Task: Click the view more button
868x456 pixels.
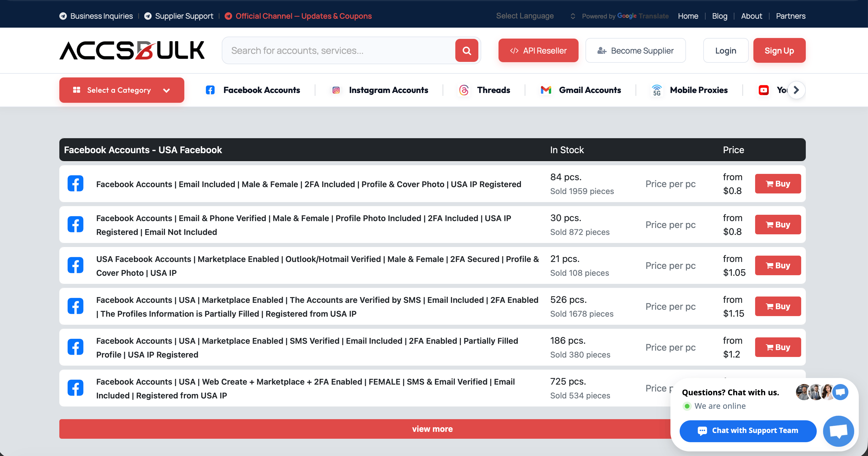Action: pyautogui.click(x=432, y=429)
